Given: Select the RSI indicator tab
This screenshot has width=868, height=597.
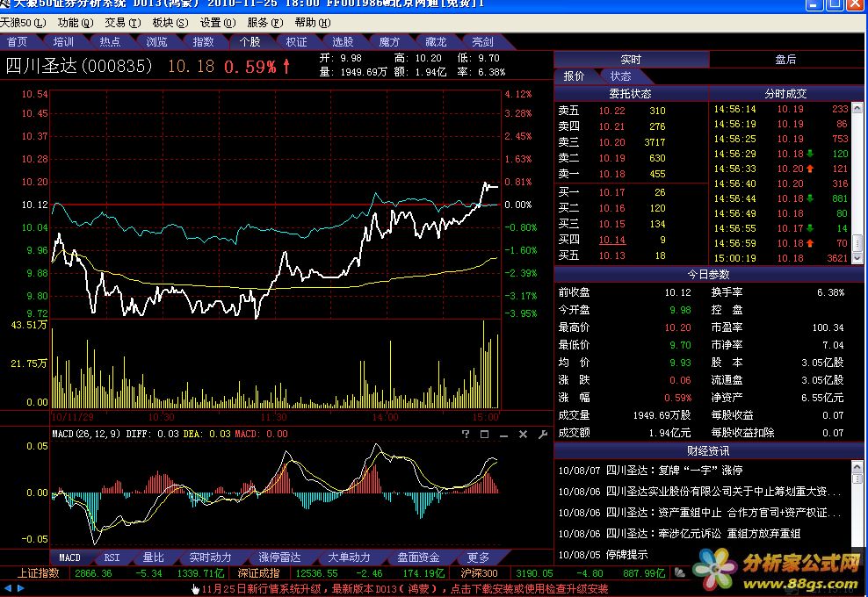Looking at the screenshot, I should (x=112, y=557).
